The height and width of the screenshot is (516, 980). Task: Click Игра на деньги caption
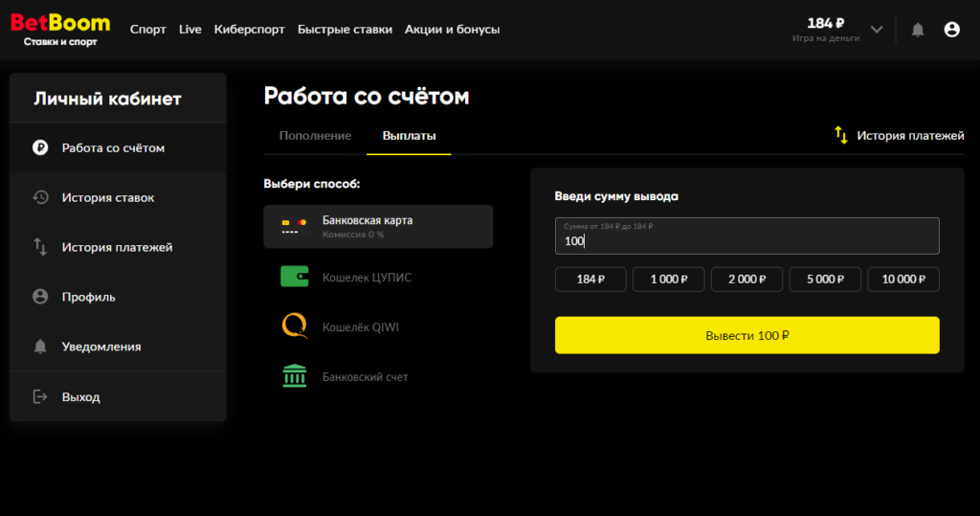(x=826, y=39)
